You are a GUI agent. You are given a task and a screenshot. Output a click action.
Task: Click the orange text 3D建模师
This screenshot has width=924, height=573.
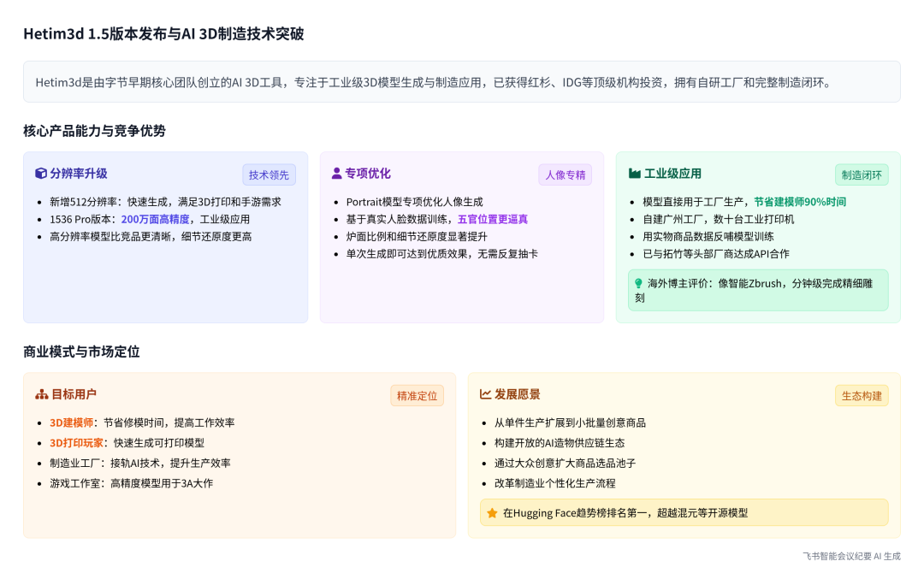[x=71, y=422]
